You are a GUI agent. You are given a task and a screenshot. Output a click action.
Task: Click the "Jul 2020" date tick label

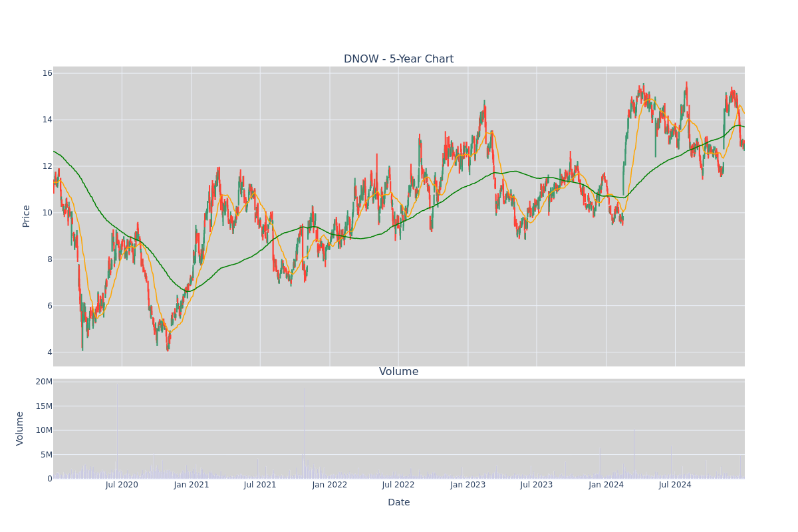(122, 485)
